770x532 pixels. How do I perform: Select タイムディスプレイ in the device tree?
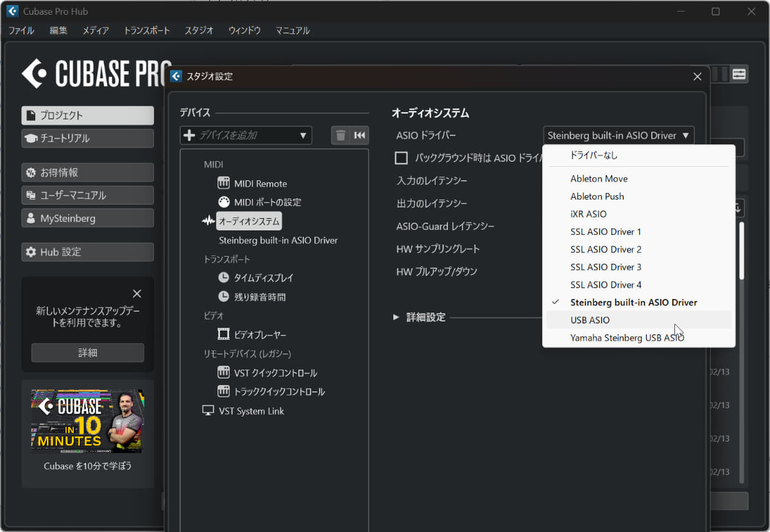pyautogui.click(x=264, y=278)
